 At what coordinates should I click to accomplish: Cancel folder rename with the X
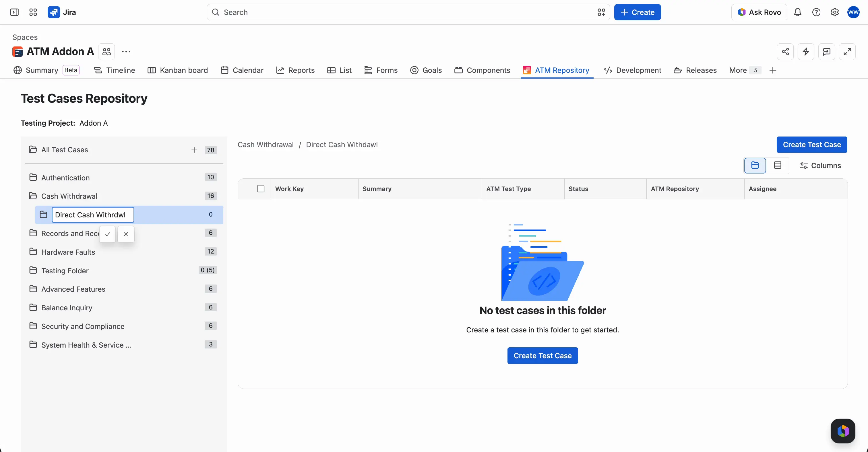pyautogui.click(x=126, y=234)
